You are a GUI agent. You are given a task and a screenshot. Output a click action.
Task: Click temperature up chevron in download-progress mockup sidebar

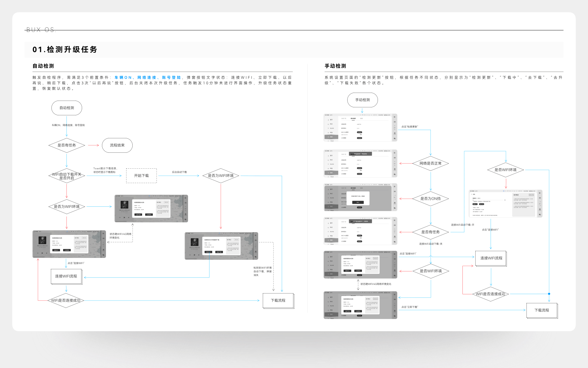(540, 202)
